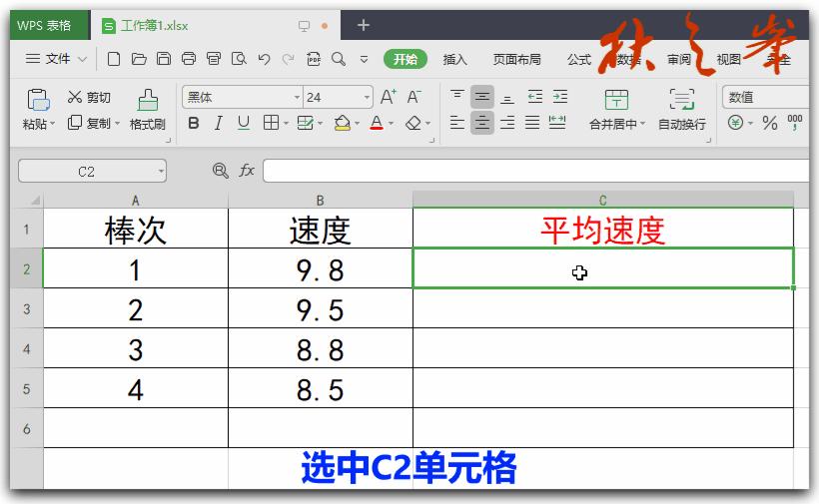This screenshot has height=504, width=819.
Task: Switch to 开始 ribbon tab
Action: (x=405, y=60)
